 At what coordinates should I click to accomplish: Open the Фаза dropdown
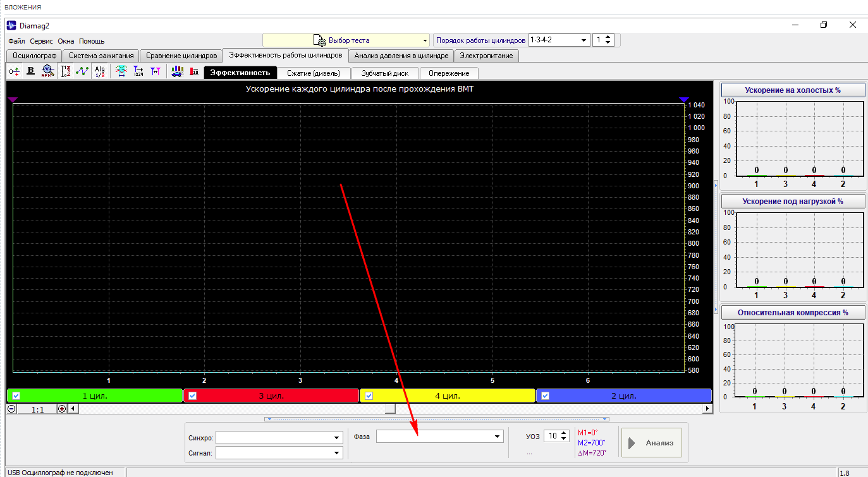coord(440,437)
